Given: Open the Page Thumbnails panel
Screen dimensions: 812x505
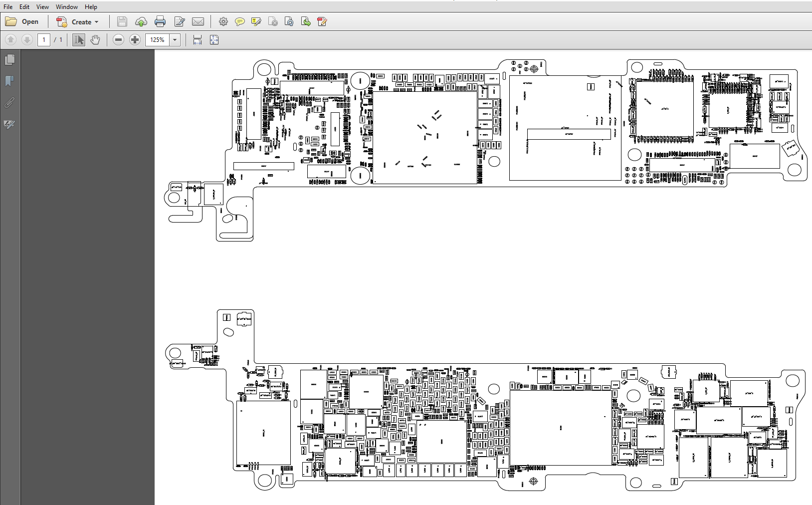Looking at the screenshot, I should point(9,60).
